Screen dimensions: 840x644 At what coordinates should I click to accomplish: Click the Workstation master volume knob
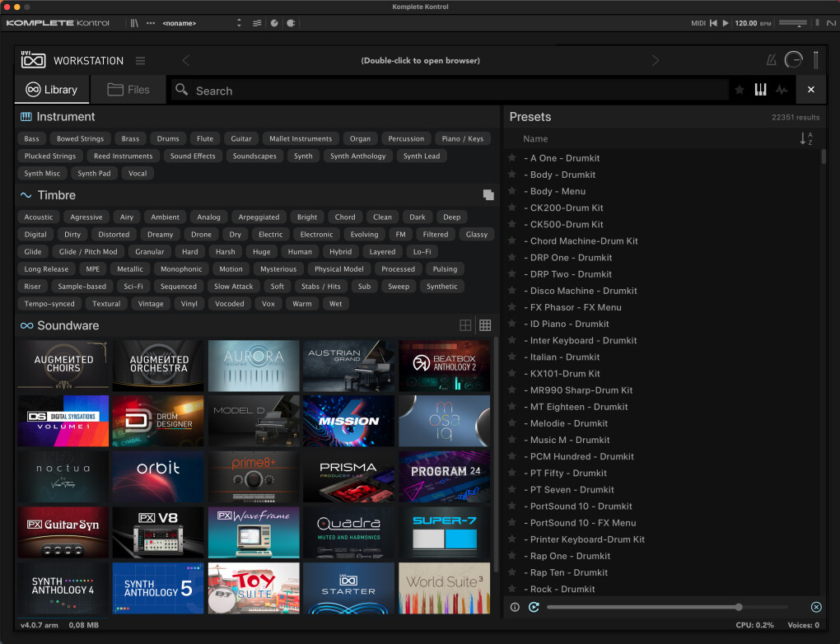click(x=793, y=60)
